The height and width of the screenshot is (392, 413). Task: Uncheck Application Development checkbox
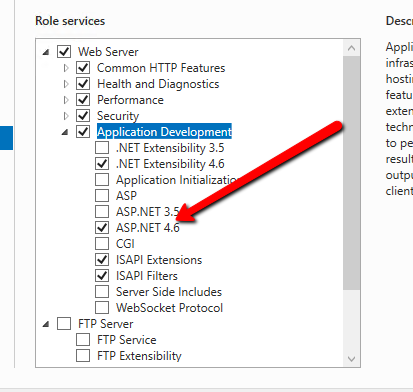(83, 132)
